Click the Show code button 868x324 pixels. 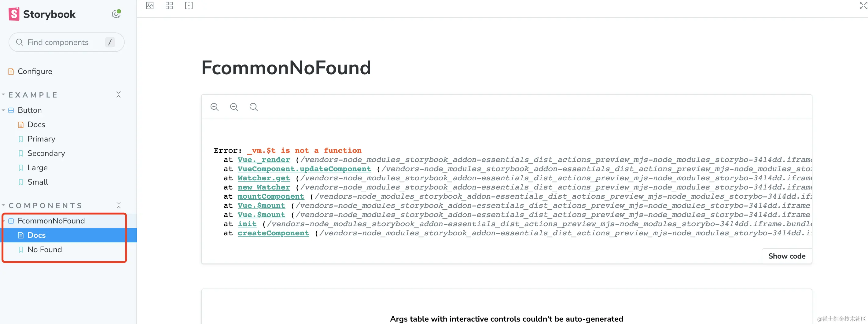787,256
